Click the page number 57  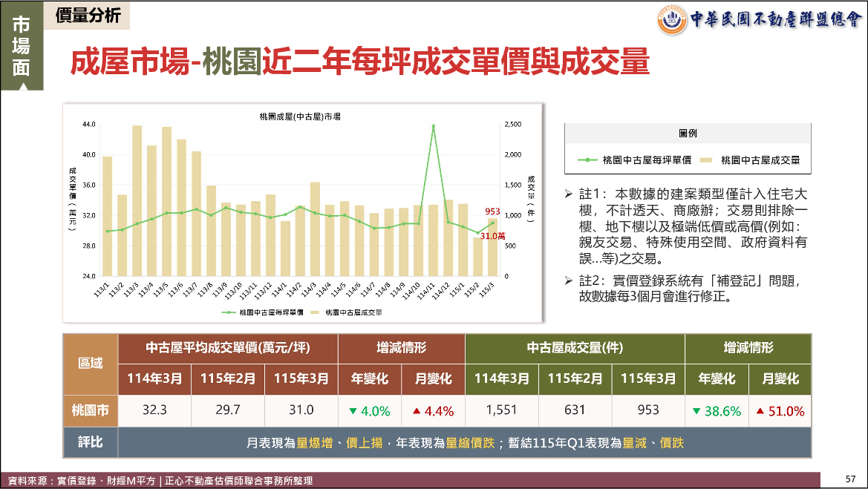[x=851, y=479]
